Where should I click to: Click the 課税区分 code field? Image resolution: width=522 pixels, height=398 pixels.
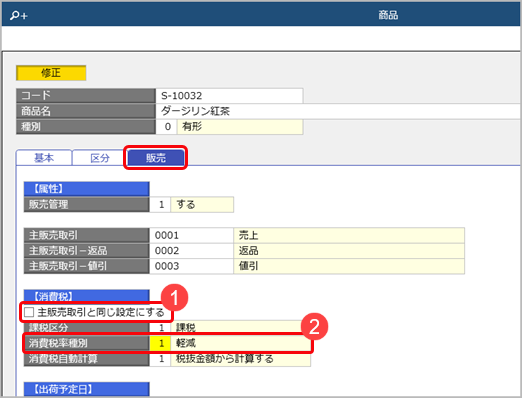[160, 328]
